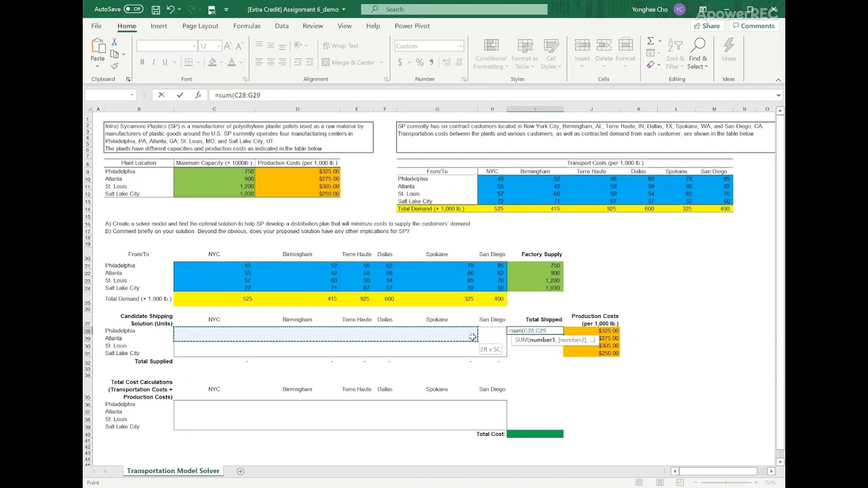Toggle Wrap Text on selected cells
The height and width of the screenshot is (488, 868).
(x=340, y=46)
